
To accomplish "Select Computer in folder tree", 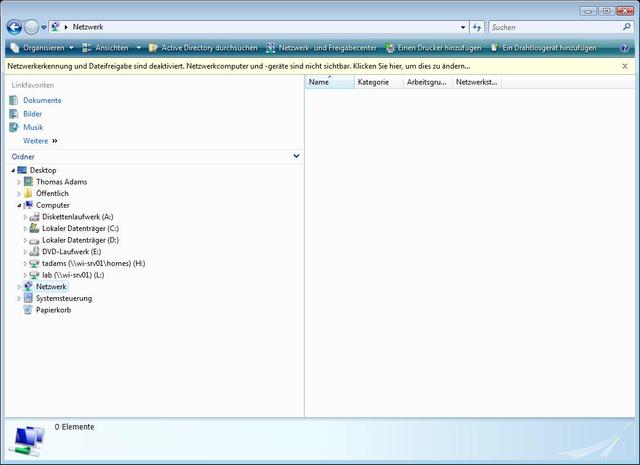I will (x=53, y=205).
